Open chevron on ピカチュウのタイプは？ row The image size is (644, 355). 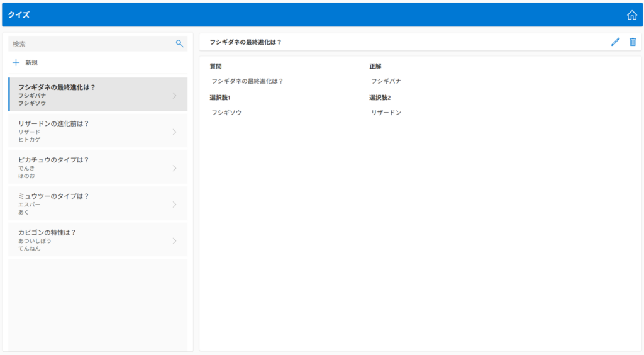tap(175, 168)
